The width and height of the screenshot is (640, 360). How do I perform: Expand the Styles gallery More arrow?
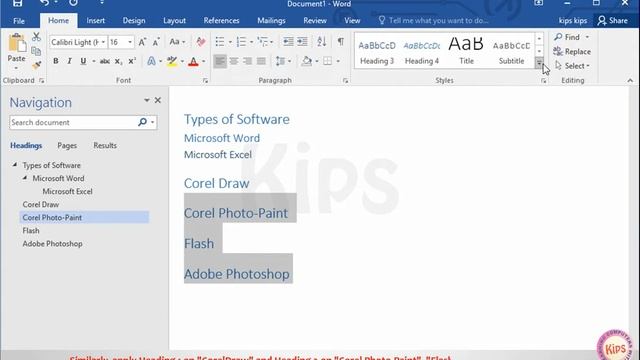click(x=539, y=62)
